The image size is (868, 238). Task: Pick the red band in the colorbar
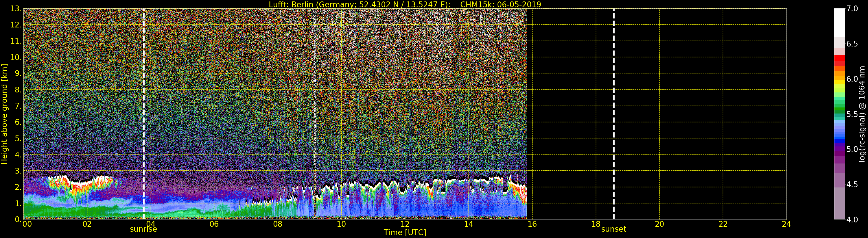click(839, 60)
